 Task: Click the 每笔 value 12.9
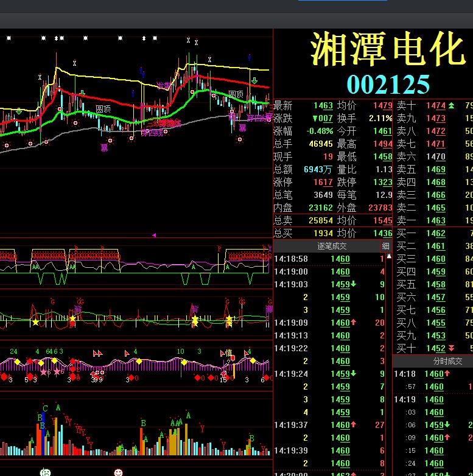point(384,195)
